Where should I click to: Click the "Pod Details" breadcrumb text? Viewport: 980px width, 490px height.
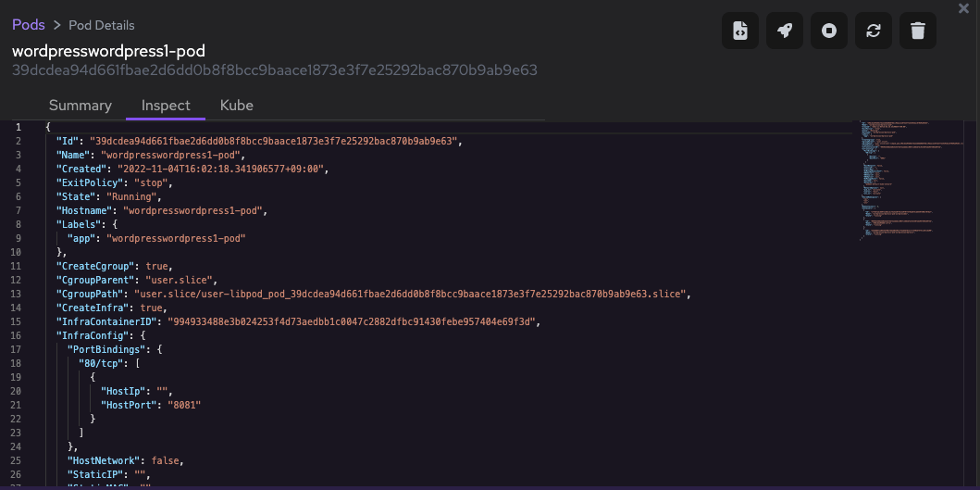pos(101,25)
